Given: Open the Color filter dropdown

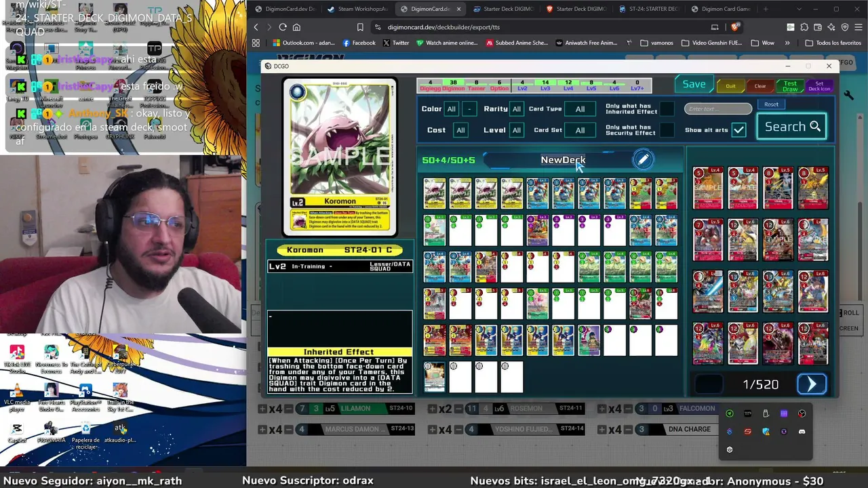Looking at the screenshot, I should tap(451, 108).
